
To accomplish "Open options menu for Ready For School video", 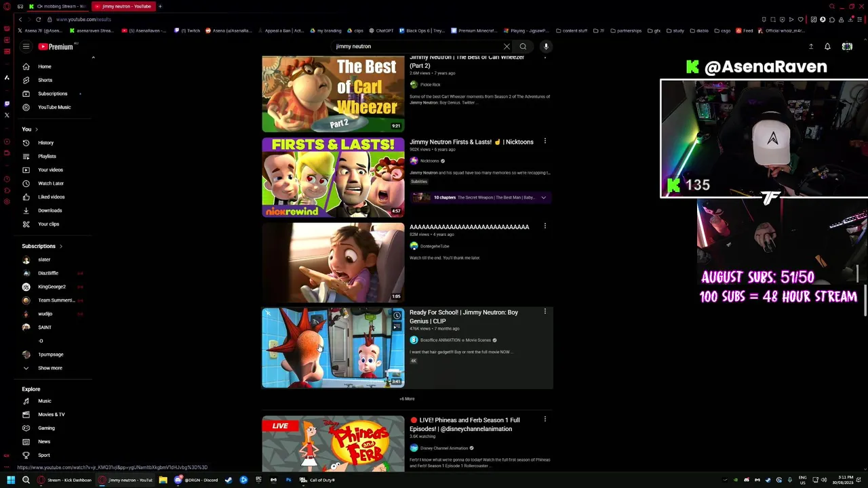I will (545, 312).
